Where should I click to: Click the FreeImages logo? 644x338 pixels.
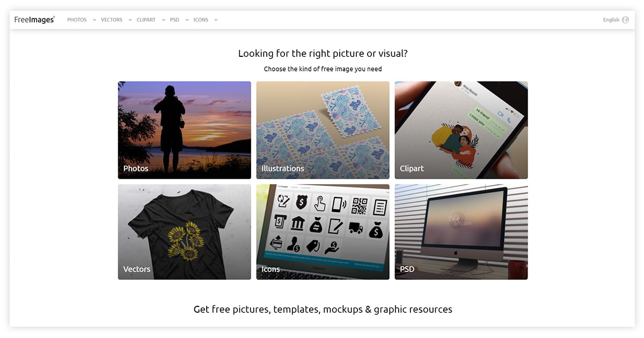click(35, 20)
